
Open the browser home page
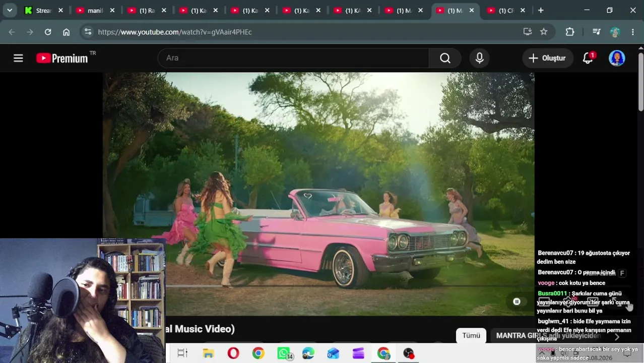66,32
